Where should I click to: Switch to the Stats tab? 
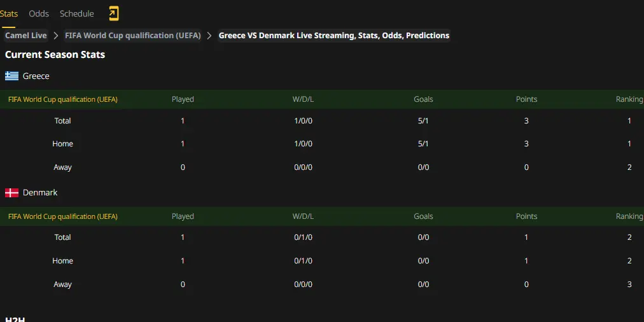pyautogui.click(x=9, y=13)
